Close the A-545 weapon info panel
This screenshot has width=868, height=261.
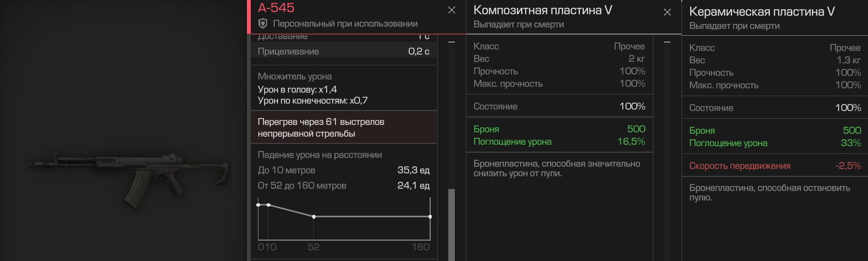(452, 10)
